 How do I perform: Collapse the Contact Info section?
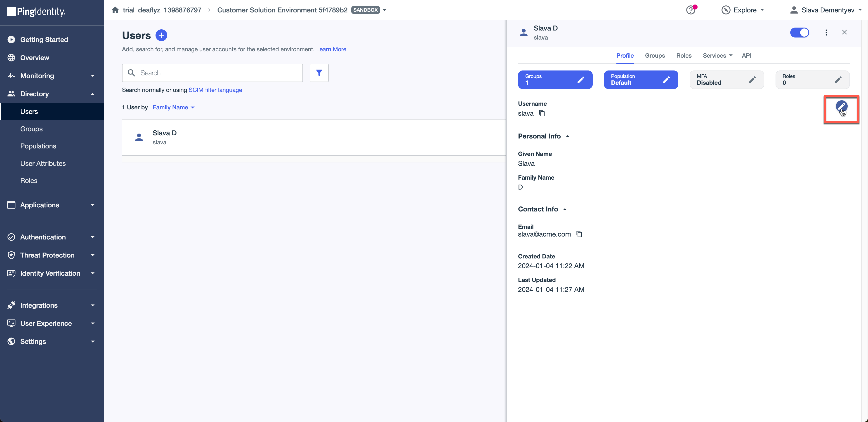pyautogui.click(x=565, y=209)
